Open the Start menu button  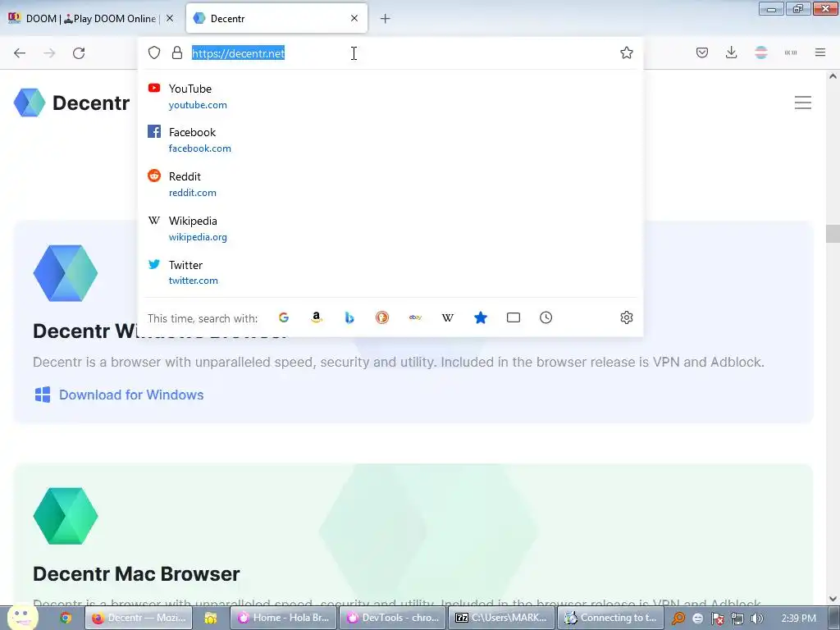coord(21,617)
